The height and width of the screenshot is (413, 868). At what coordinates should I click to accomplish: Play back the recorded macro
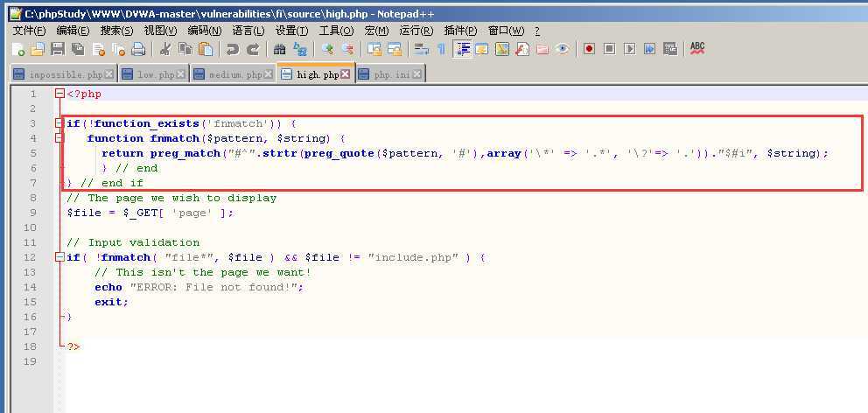(x=629, y=49)
